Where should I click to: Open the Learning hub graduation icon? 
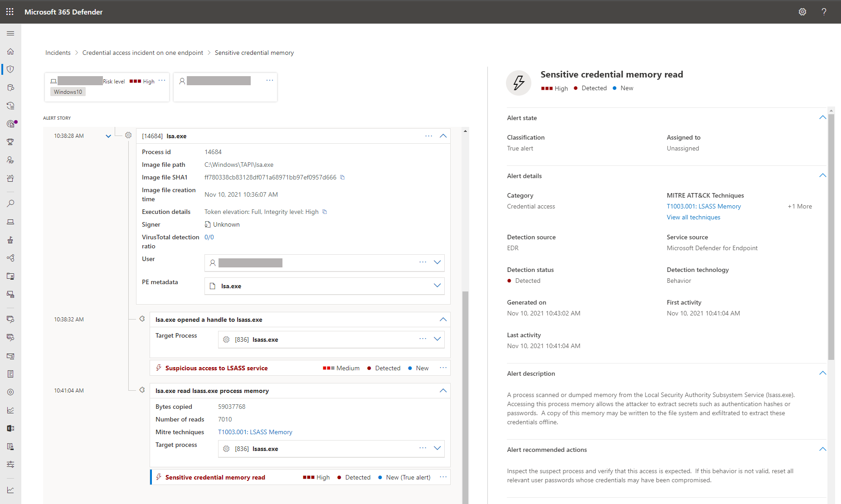click(10, 160)
